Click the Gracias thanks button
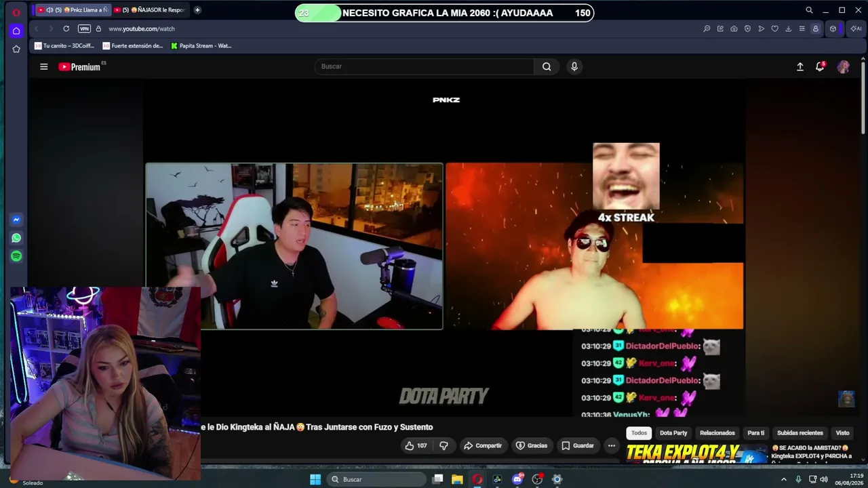Screen dimensions: 868x488 coord(532,445)
